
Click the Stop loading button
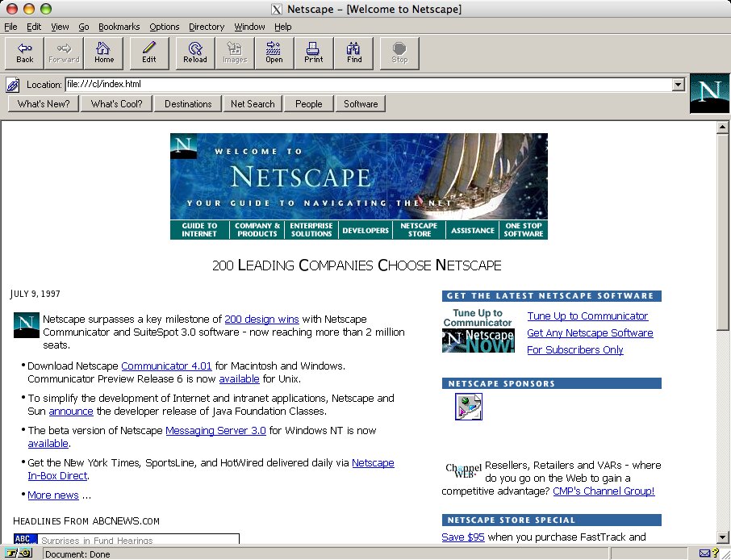(x=399, y=53)
